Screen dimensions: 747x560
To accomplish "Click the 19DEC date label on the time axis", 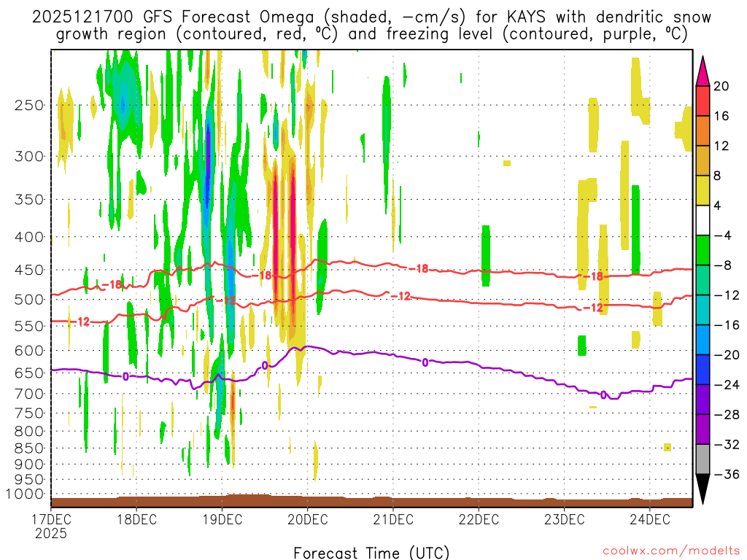I will pos(221,520).
